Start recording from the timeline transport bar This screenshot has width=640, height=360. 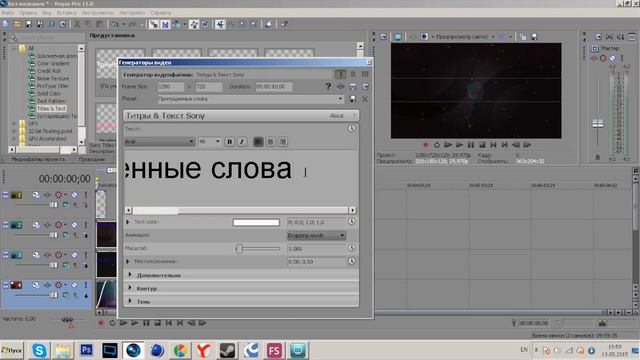click(101, 323)
